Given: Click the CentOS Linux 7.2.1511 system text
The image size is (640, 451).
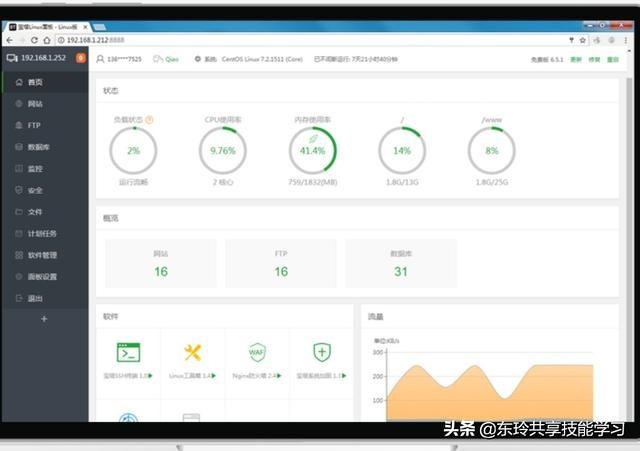Looking at the screenshot, I should (x=262, y=59).
